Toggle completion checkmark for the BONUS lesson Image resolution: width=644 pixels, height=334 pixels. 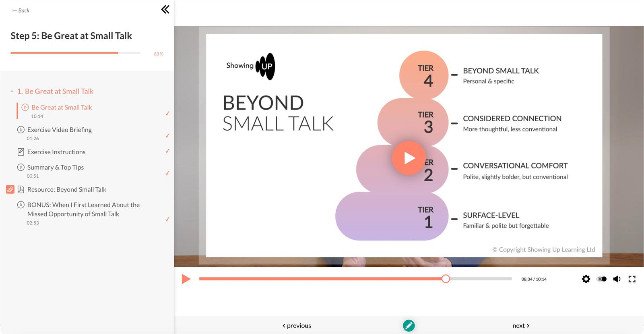point(167,220)
